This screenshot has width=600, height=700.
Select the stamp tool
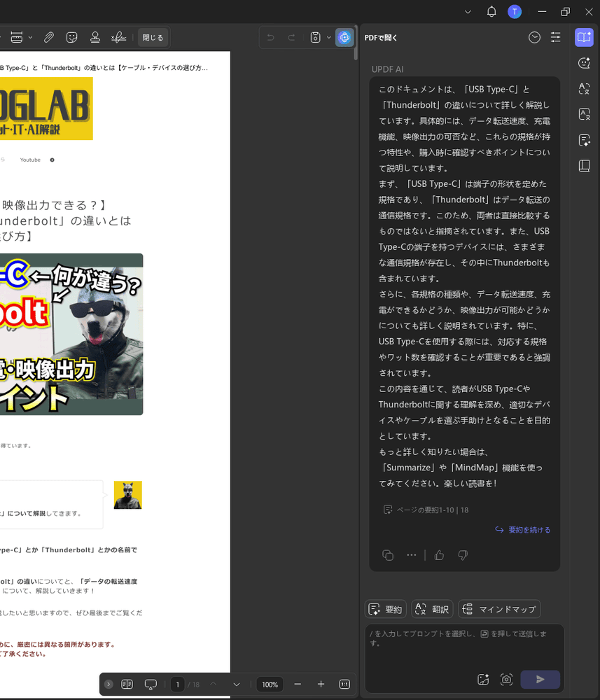coord(95,37)
